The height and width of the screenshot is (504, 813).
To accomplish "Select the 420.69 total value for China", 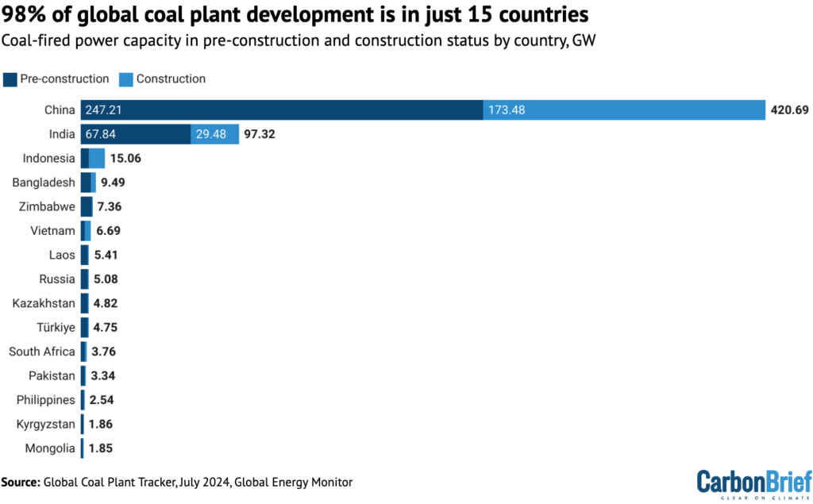I will [x=789, y=110].
